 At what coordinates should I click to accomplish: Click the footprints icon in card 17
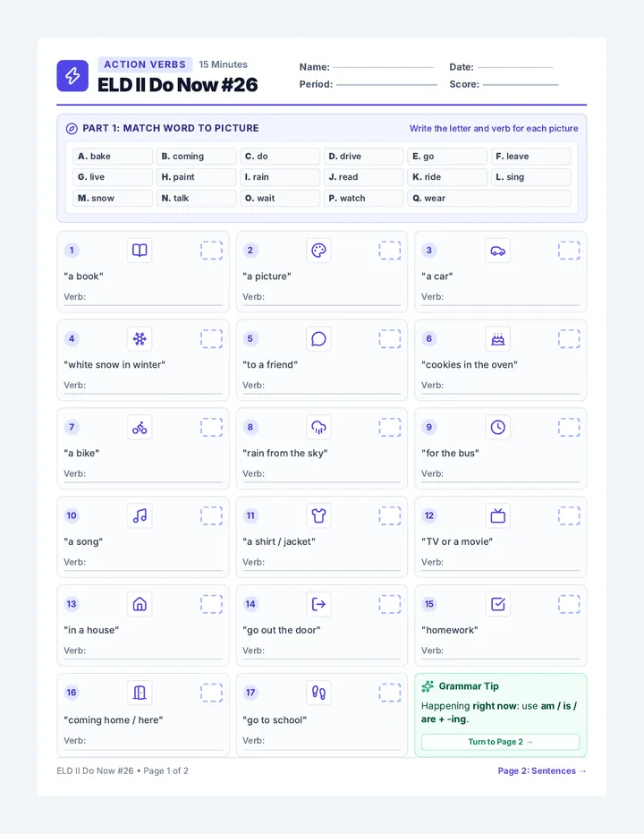coord(318,693)
